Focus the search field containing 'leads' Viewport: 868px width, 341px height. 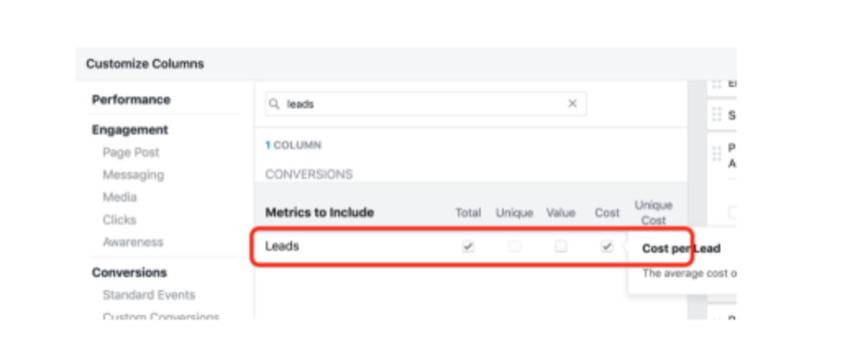(423, 104)
